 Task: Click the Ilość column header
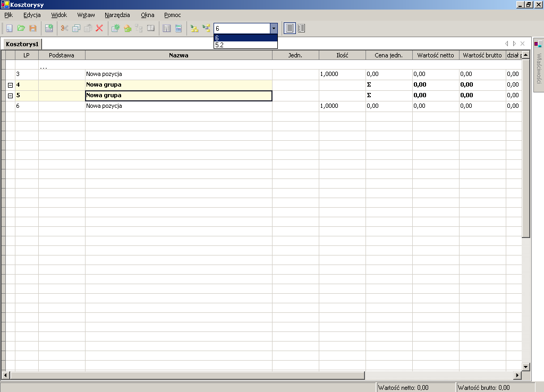343,55
